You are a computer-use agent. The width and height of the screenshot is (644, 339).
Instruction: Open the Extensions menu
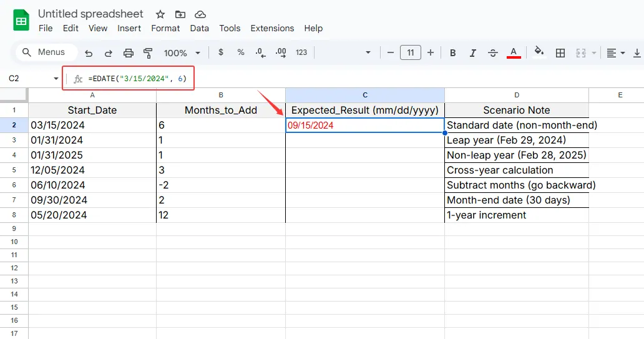click(272, 28)
